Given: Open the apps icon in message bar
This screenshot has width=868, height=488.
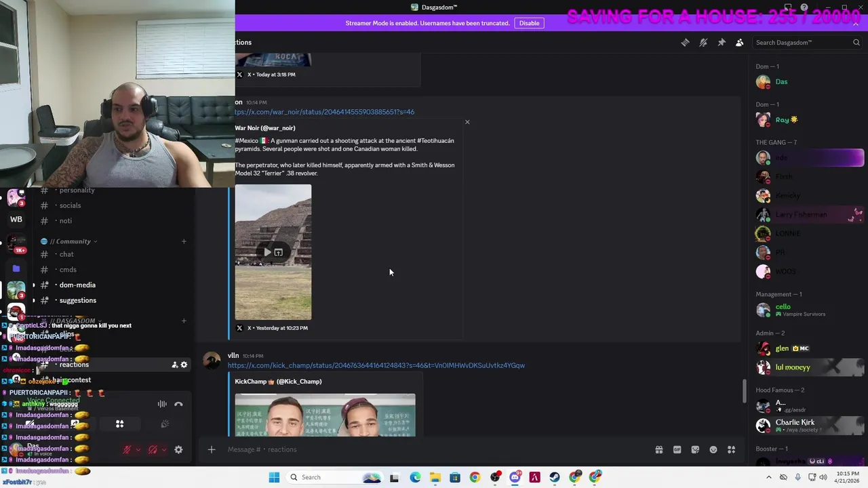Looking at the screenshot, I should coord(732,449).
